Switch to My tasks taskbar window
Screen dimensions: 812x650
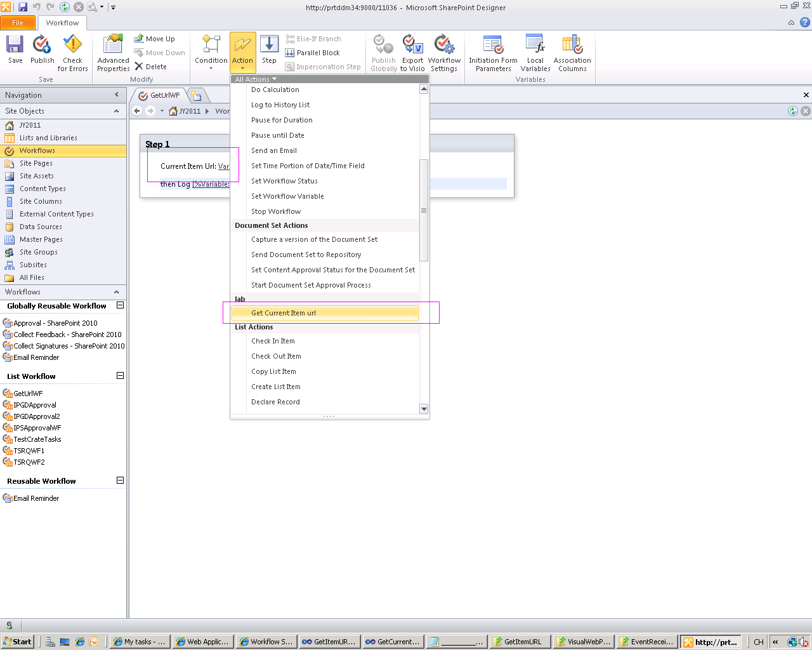pyautogui.click(x=140, y=642)
